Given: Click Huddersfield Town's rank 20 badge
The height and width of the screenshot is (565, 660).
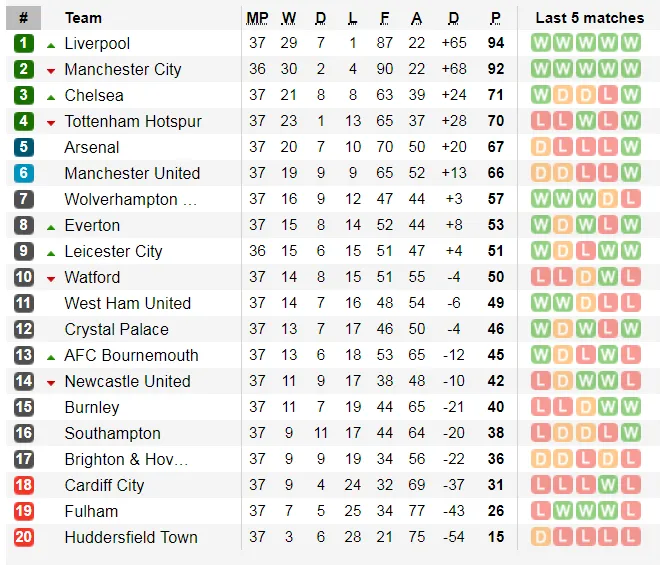Looking at the screenshot, I should tap(24, 537).
